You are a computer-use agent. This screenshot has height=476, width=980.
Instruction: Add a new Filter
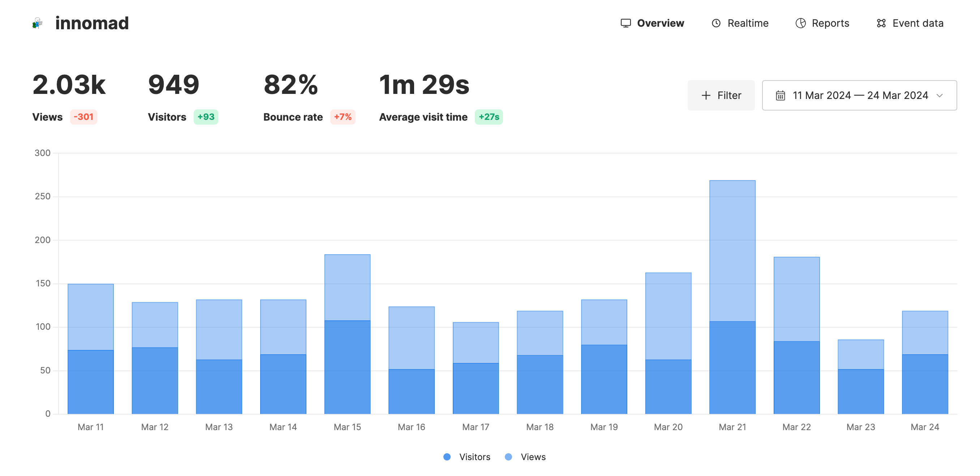tap(721, 95)
